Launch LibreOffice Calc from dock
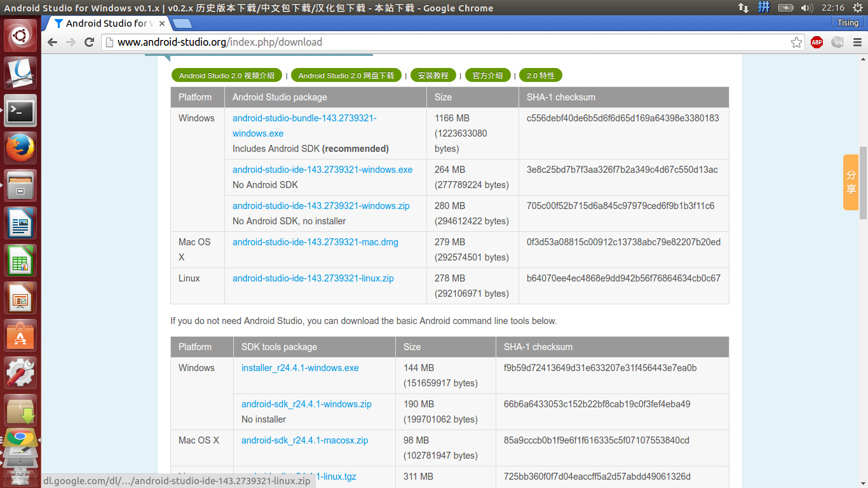 (x=21, y=261)
